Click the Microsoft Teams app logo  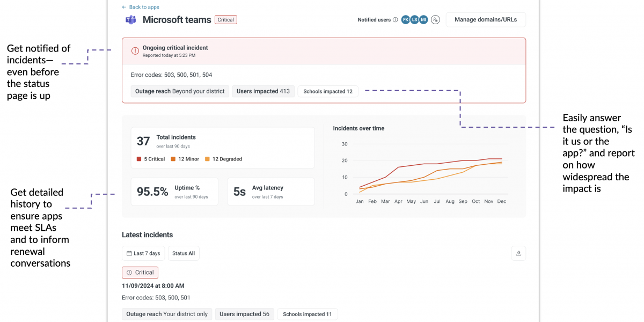(130, 20)
